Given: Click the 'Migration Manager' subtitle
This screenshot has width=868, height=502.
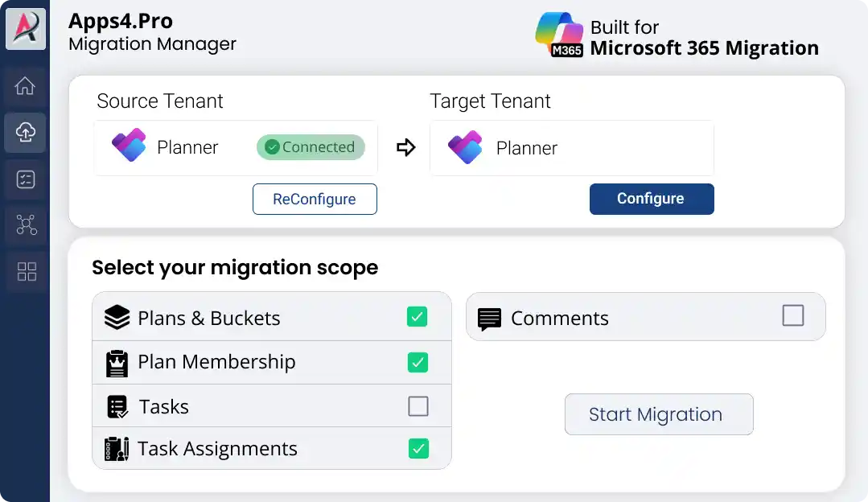Looking at the screenshot, I should click(x=152, y=43).
